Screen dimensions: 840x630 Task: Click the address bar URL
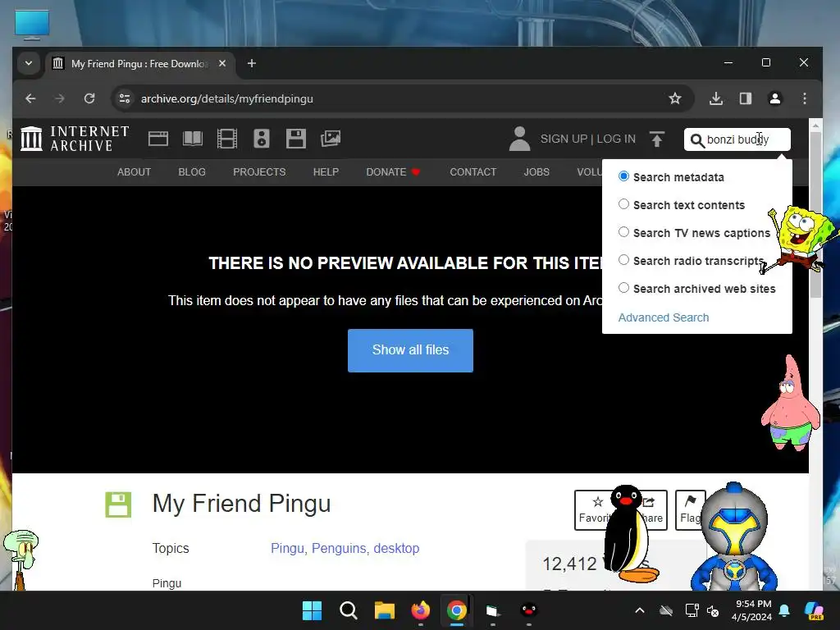(227, 98)
